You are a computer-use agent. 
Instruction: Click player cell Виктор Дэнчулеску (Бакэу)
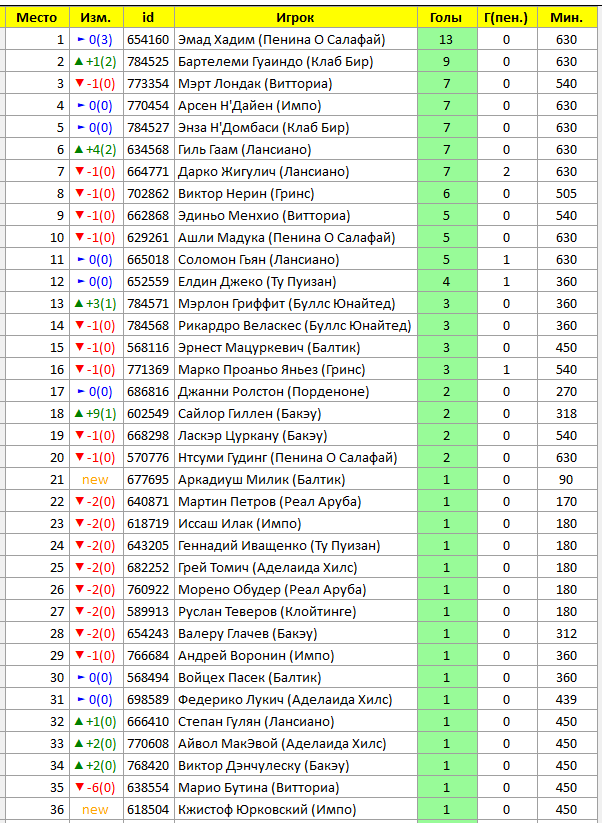[295, 767]
